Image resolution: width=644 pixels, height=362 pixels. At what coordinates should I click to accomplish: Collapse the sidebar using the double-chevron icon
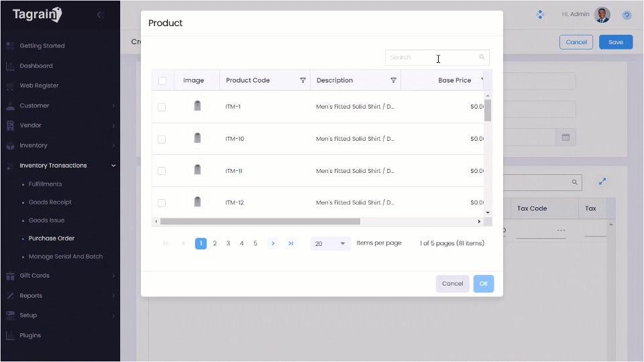(100, 15)
